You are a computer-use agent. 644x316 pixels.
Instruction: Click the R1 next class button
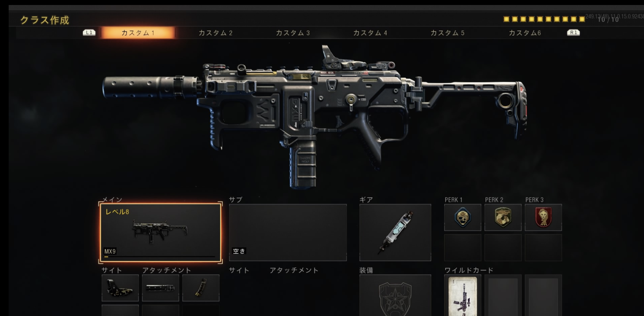[x=573, y=33]
